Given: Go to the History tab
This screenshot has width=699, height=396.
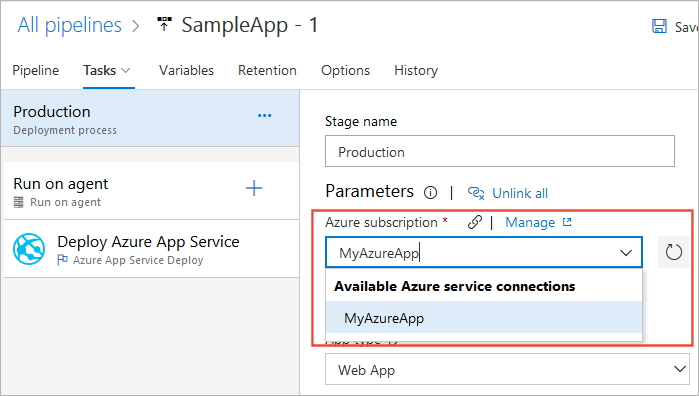Looking at the screenshot, I should pyautogui.click(x=416, y=70).
